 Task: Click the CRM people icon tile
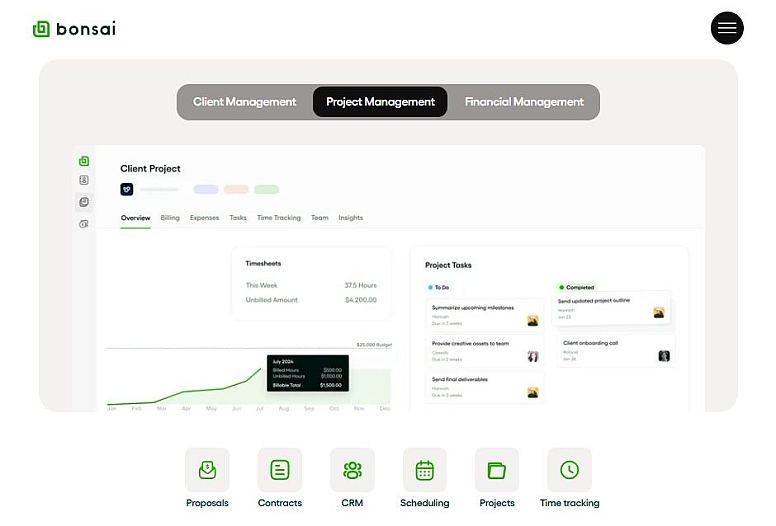[x=352, y=470]
